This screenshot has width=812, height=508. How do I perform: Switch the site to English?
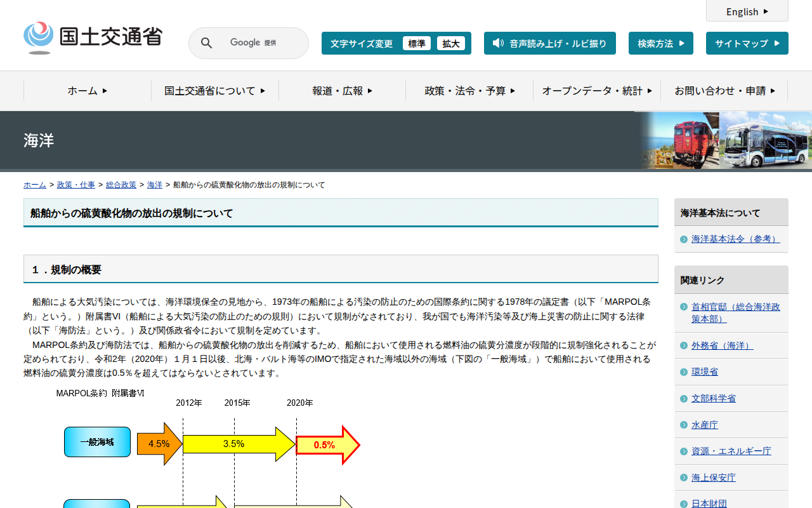pos(747,11)
